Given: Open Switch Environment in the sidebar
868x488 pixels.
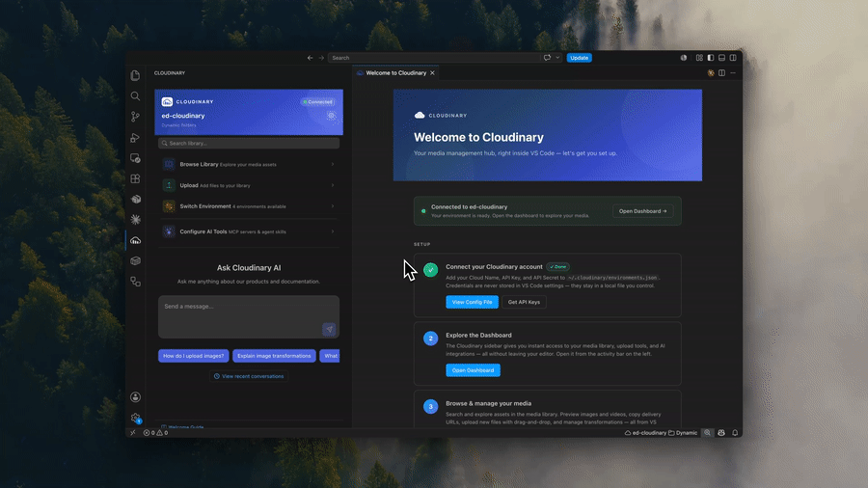Looking at the screenshot, I should tap(249, 206).
